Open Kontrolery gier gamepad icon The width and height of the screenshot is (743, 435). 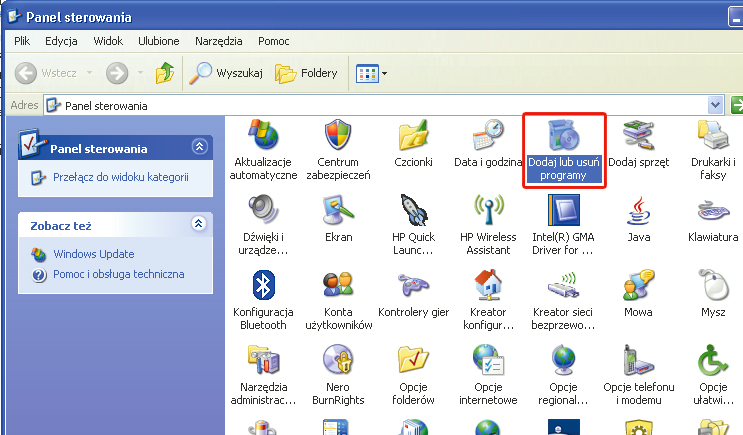coord(412,286)
